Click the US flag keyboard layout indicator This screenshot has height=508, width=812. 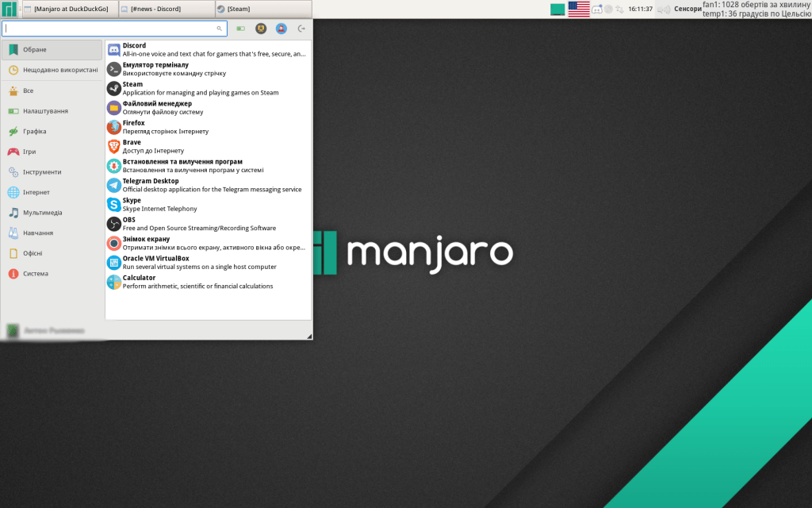[579, 9]
